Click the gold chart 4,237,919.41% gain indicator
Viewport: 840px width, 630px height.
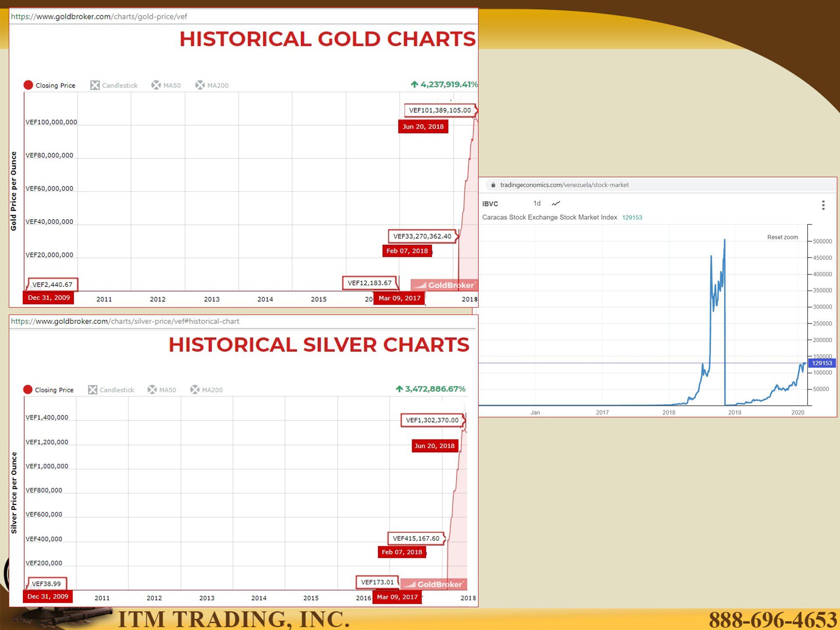pos(444,84)
